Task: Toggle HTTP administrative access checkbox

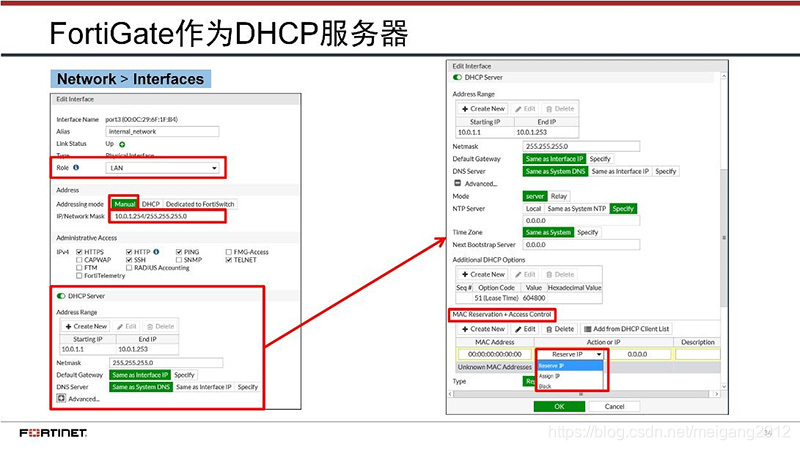Action: tap(129, 252)
